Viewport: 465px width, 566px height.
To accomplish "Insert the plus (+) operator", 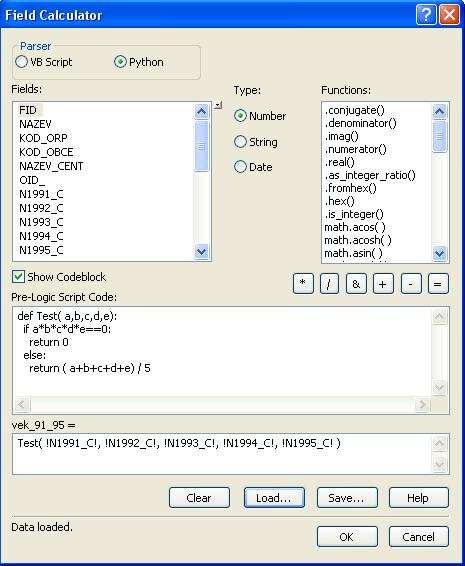I will coord(383,284).
